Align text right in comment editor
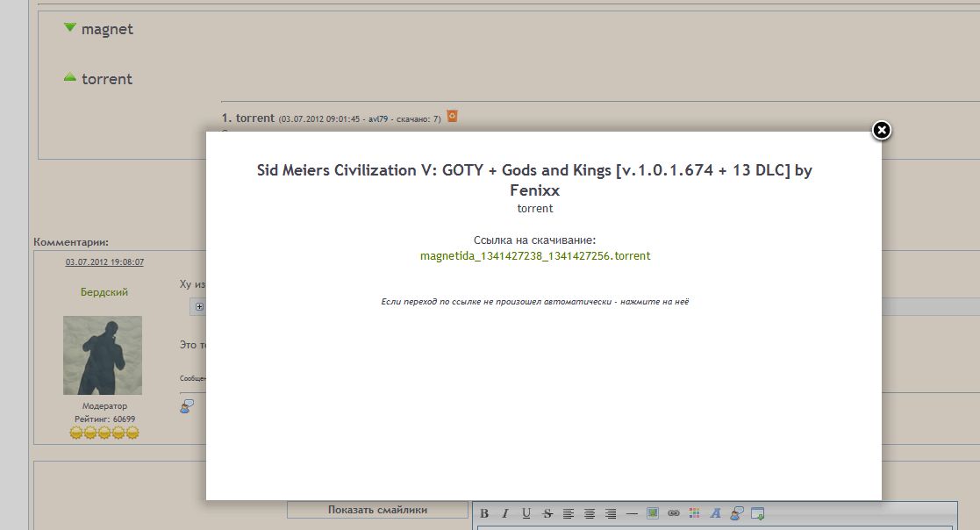This screenshot has width=980, height=530. point(611,513)
